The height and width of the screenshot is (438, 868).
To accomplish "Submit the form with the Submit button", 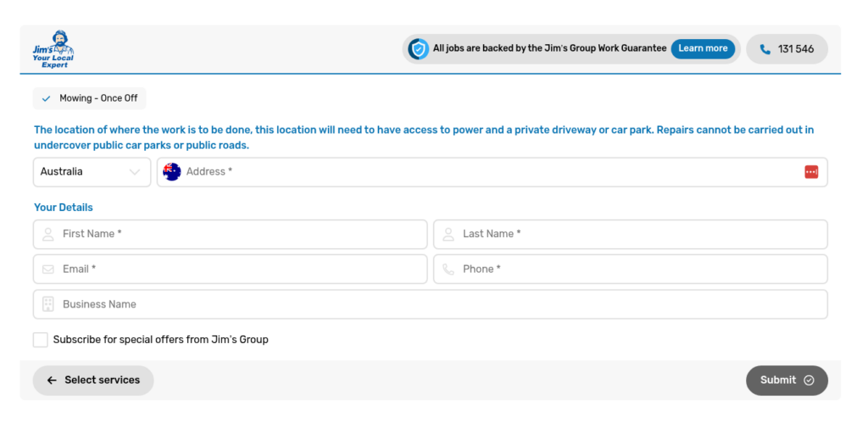I will pos(787,380).
